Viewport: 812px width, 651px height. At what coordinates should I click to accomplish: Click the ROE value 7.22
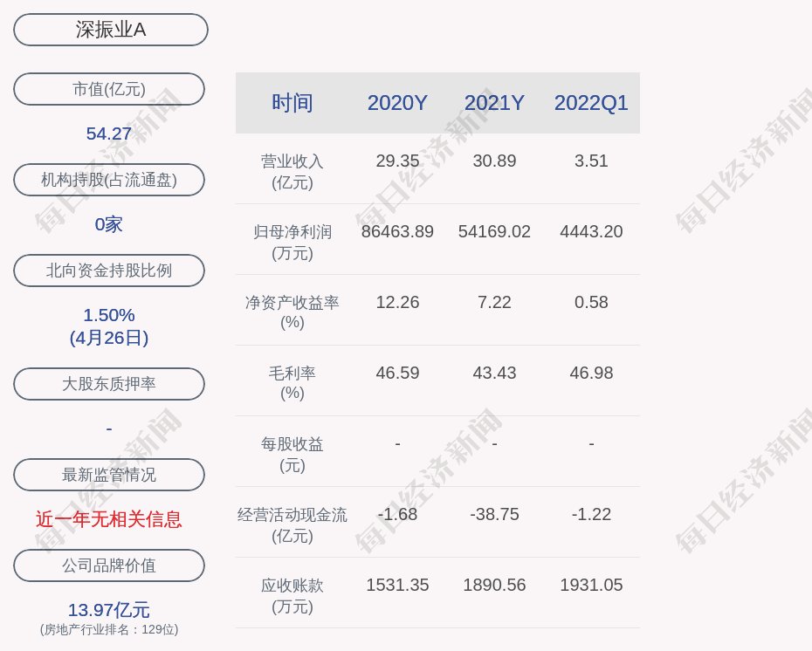tap(494, 302)
